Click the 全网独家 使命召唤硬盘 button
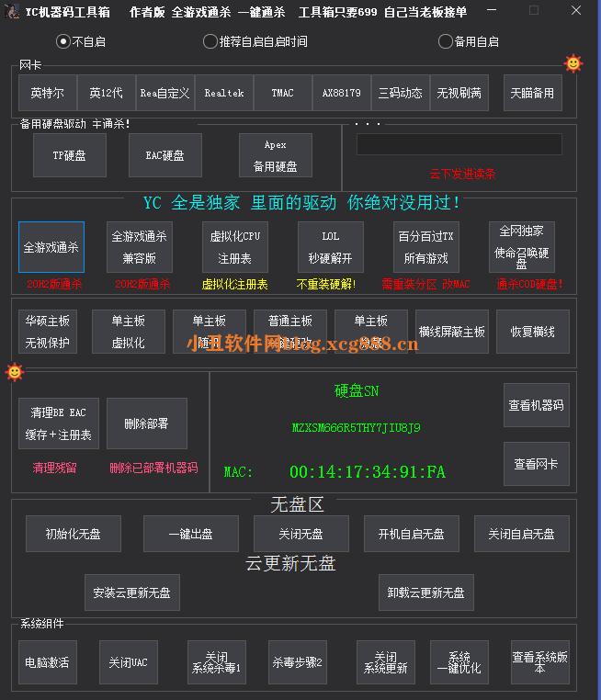The width and height of the screenshot is (601, 700). [522, 247]
